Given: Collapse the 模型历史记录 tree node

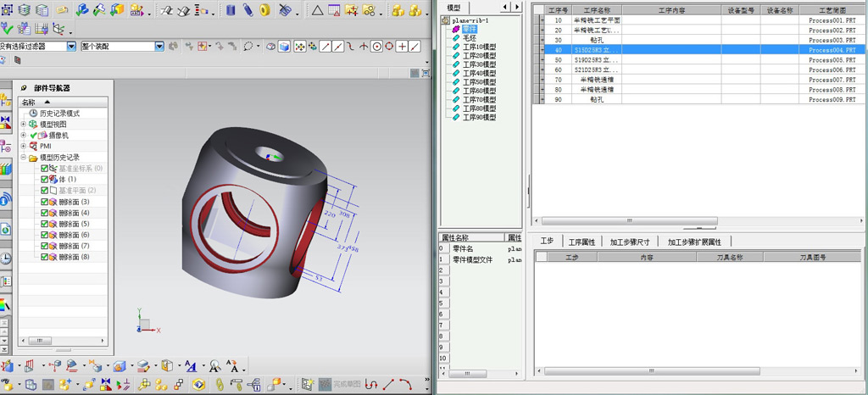Looking at the screenshot, I should (24, 158).
